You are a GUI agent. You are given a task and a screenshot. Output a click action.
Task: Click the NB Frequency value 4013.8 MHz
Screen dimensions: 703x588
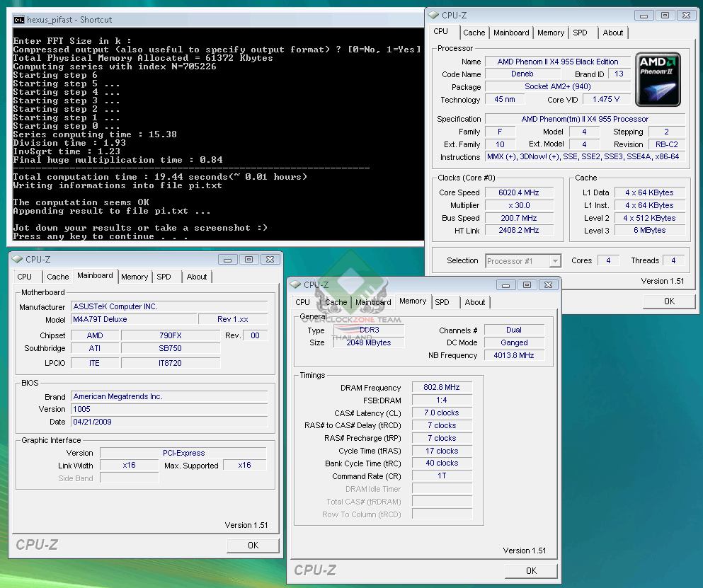[514, 355]
